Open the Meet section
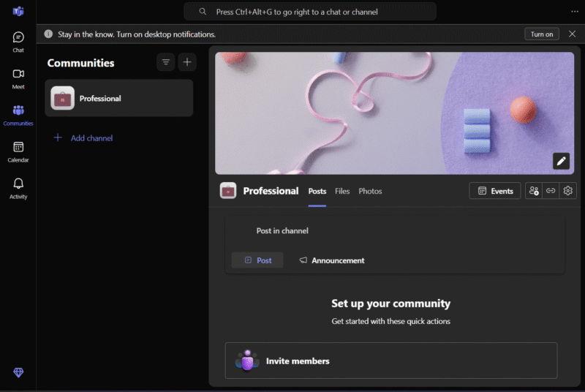 [x=18, y=78]
